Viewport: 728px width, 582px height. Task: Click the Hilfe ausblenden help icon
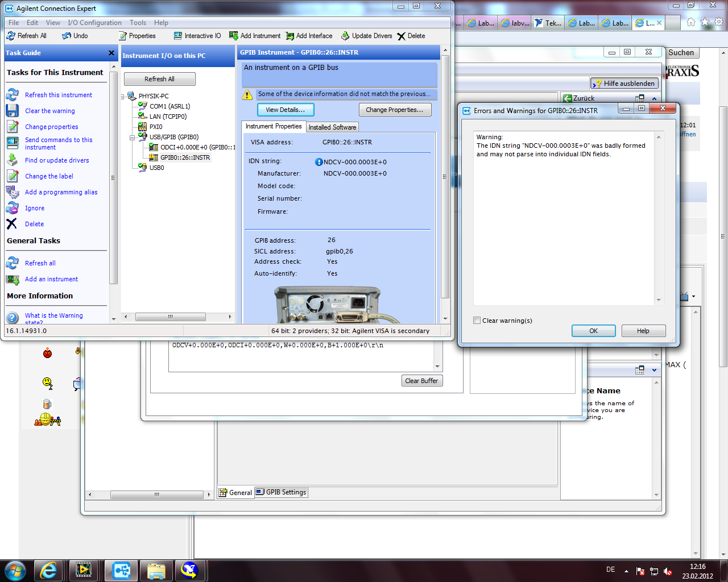point(597,84)
